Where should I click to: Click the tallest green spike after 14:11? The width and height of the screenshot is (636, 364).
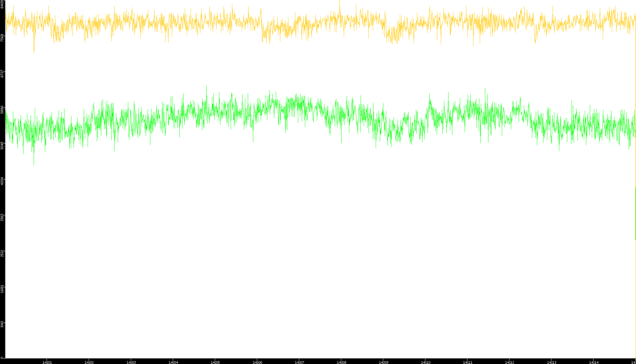(485, 89)
